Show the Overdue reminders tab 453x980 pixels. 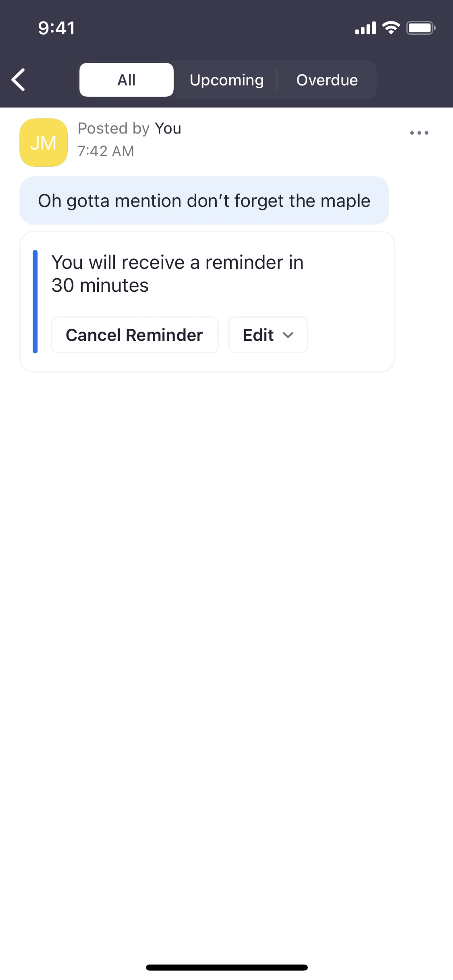click(x=327, y=80)
